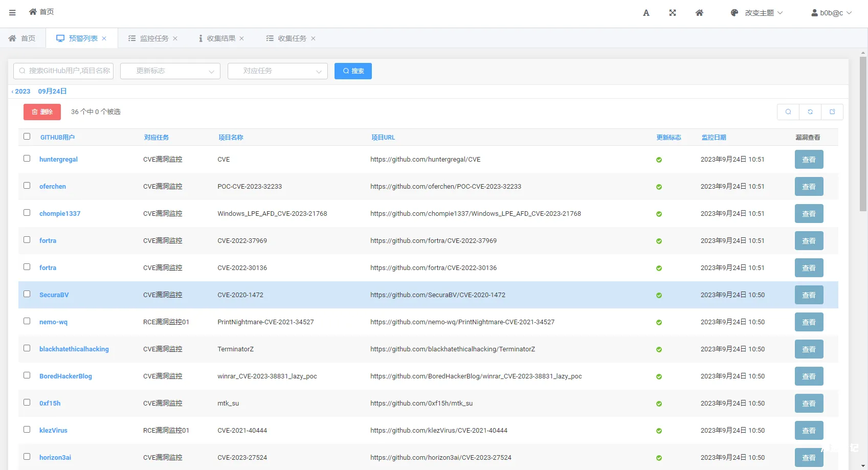
Task: Click the magnifier icon above table right
Action: 788,112
